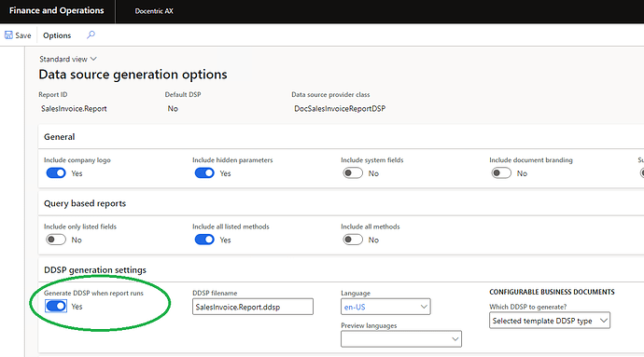Turn off Include hidden parameters
This screenshot has width=644, height=357.
click(x=204, y=173)
